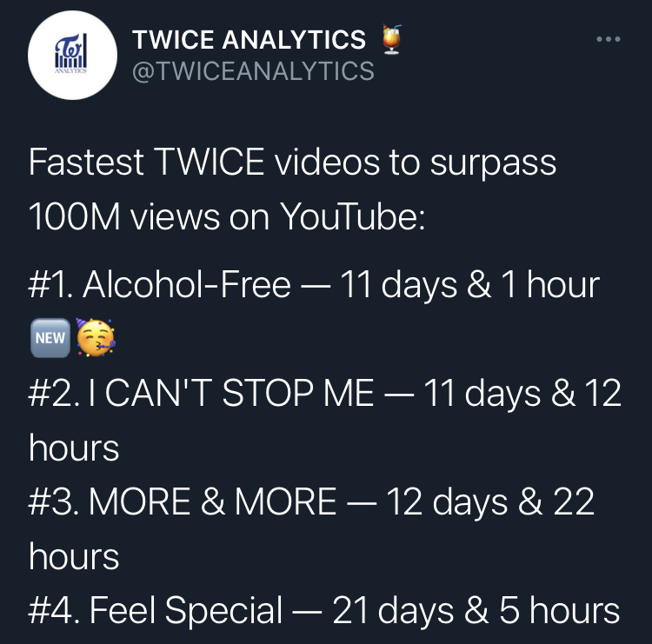Open the TWICE Analytics profile avatar
This screenshot has height=644, width=652.
point(72,56)
